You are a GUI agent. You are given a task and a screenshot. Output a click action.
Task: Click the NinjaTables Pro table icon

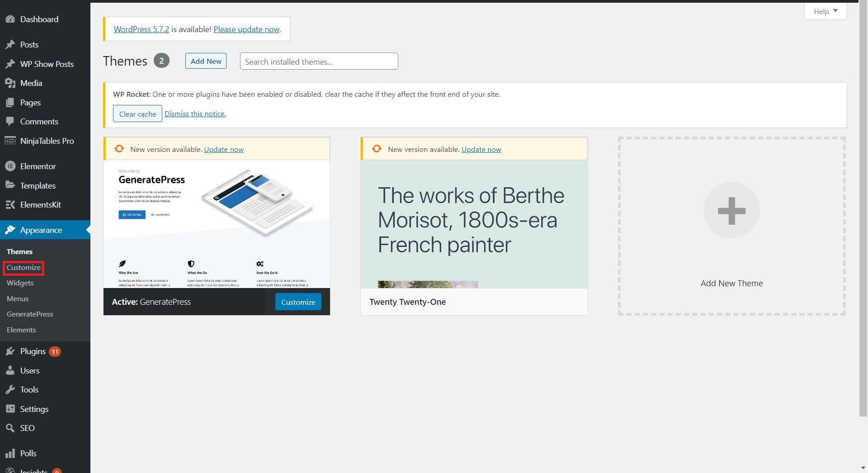10,141
